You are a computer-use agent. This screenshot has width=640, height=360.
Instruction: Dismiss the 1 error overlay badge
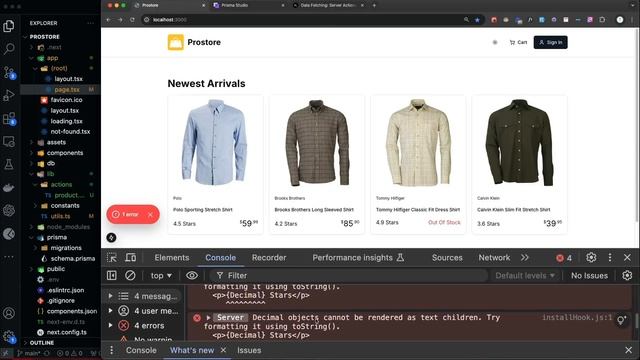point(150,214)
